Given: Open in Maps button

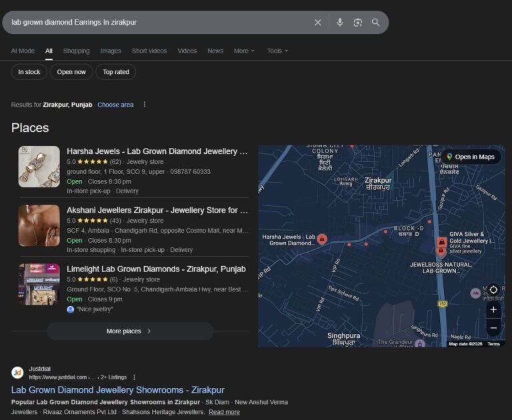Looking at the screenshot, I should point(471,157).
